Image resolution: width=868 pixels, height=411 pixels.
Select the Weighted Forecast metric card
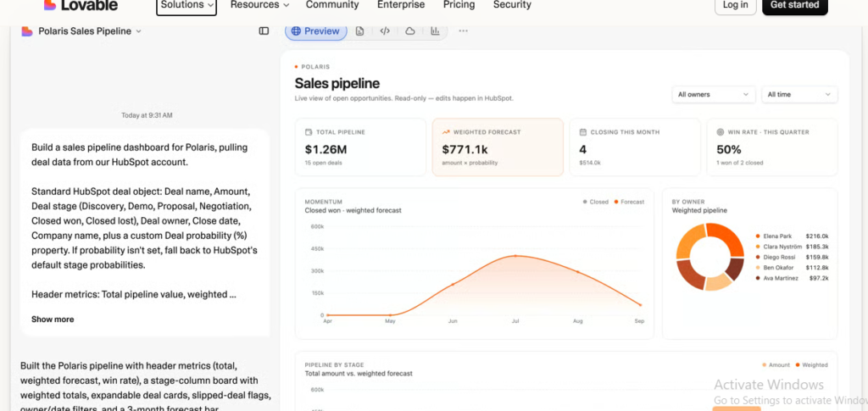pos(498,147)
